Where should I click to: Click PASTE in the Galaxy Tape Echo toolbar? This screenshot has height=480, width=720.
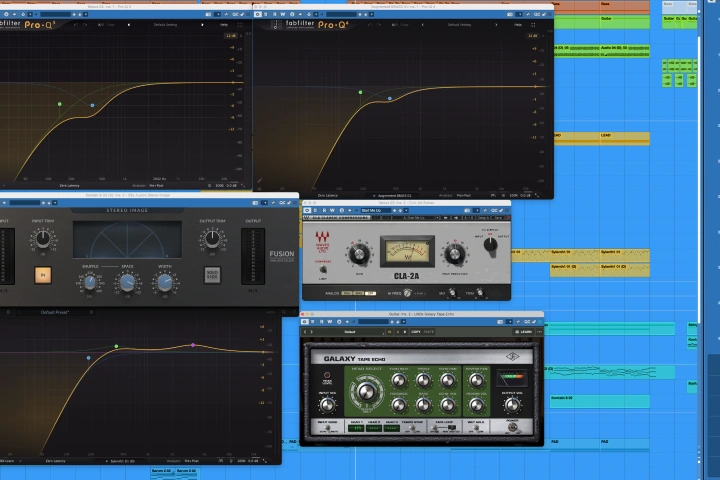(428, 332)
